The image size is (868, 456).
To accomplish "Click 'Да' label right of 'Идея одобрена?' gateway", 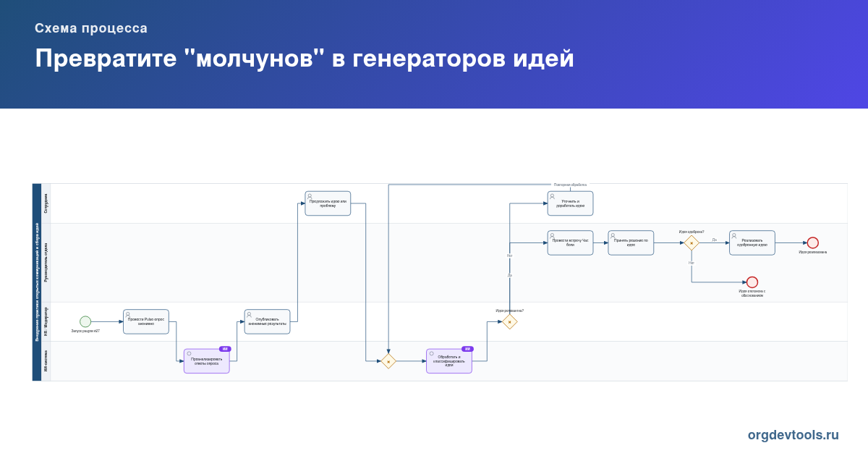I will [715, 240].
